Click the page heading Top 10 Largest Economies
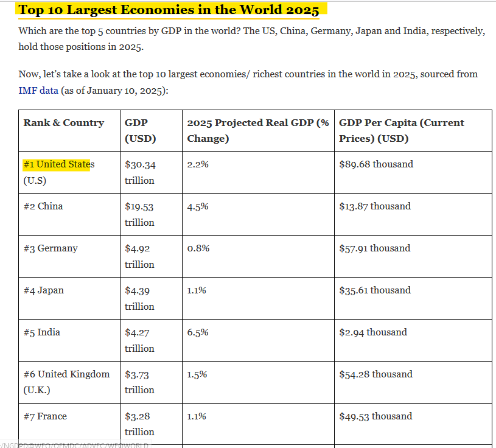Image resolution: width=496 pixels, height=448 pixels. tap(169, 10)
